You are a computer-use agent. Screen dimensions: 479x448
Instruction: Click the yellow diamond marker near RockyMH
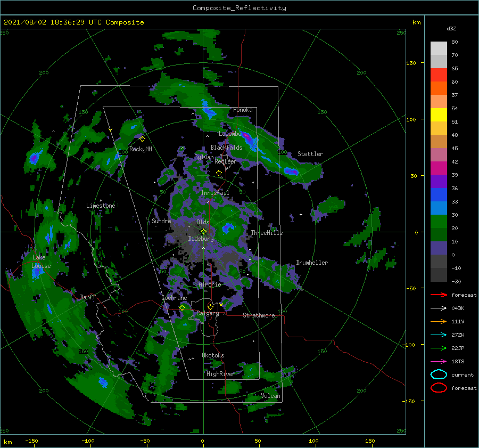click(142, 139)
